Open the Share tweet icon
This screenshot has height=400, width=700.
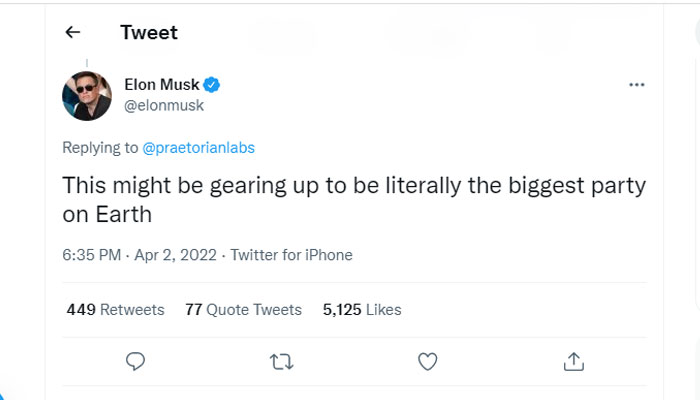click(x=573, y=360)
